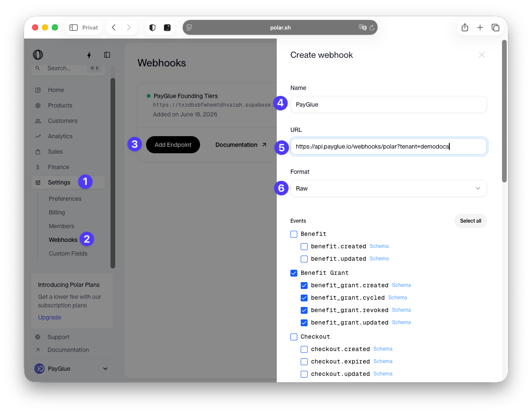Click the lightning bolt icon in sidebar
Image resolution: width=532 pixels, height=414 pixels.
pos(89,55)
